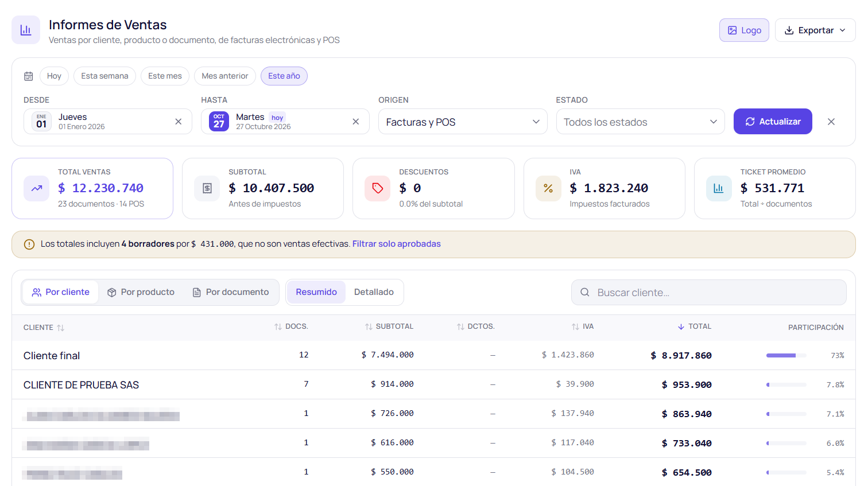Switch to the Por cliente tab
The width and height of the screenshot is (868, 486).
[x=60, y=292]
